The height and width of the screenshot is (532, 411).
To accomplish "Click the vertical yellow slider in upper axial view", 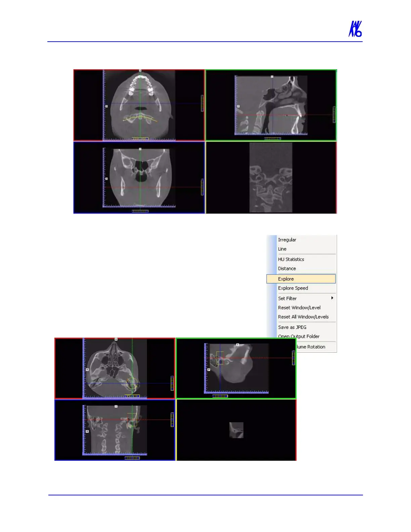I will coord(202,103).
